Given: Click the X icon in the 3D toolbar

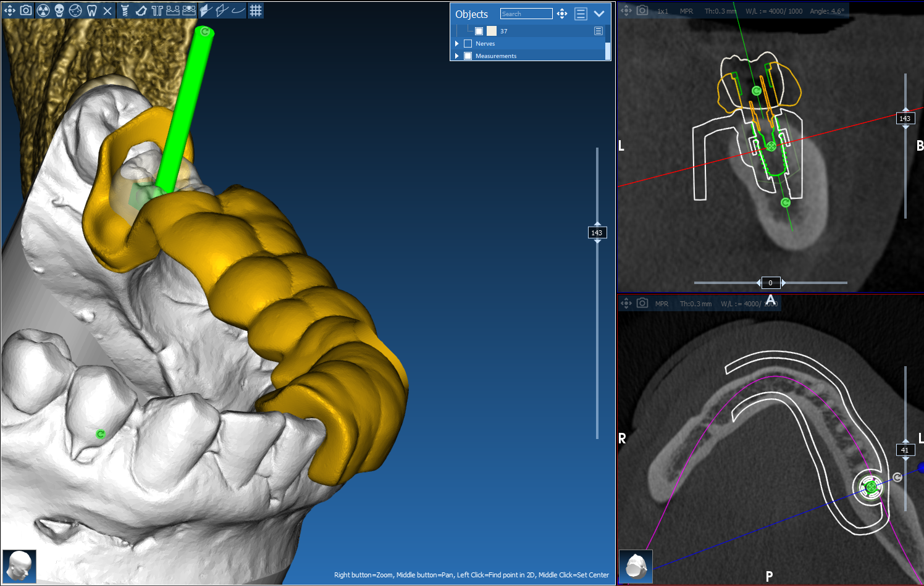Looking at the screenshot, I should 107,10.
